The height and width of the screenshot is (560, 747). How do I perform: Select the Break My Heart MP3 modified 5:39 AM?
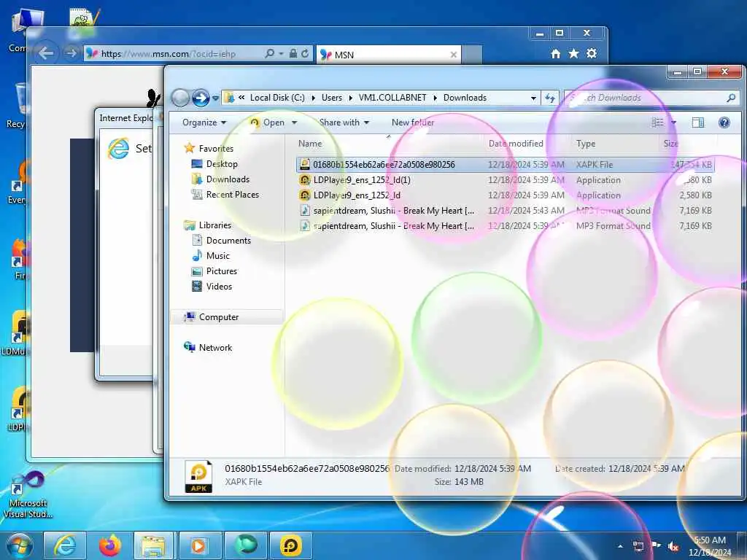pos(505,226)
